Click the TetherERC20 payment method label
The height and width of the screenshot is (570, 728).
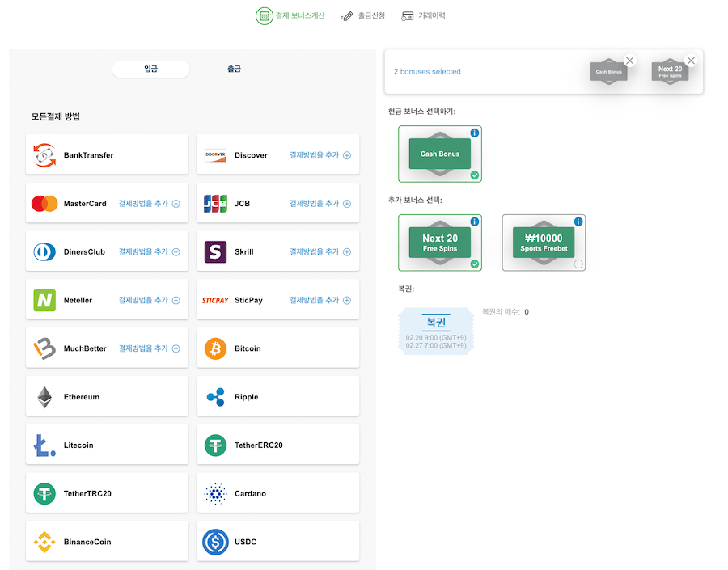point(259,445)
